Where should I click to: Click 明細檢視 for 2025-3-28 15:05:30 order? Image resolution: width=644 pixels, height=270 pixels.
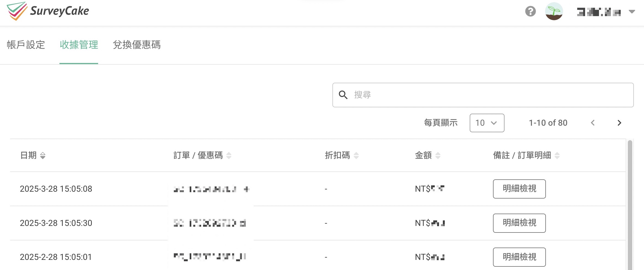point(519,223)
